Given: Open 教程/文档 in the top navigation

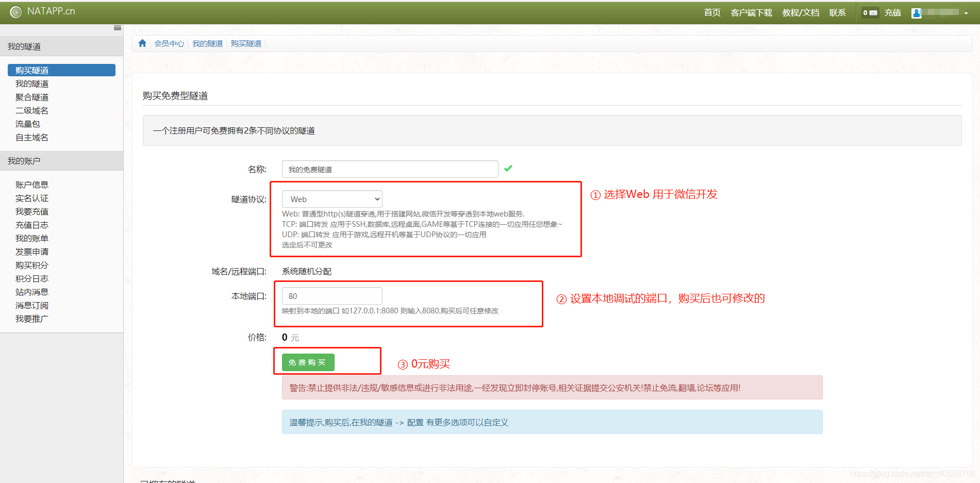Looking at the screenshot, I should tap(801, 13).
